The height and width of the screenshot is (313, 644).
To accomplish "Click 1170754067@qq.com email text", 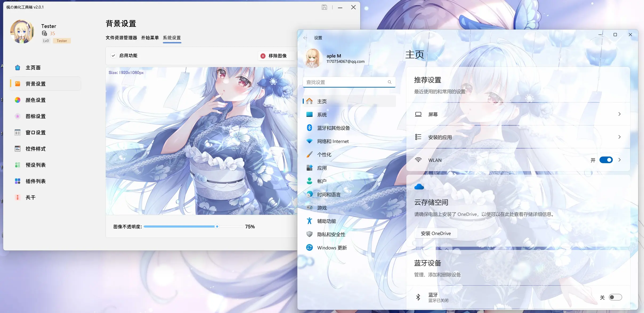I will [346, 61].
